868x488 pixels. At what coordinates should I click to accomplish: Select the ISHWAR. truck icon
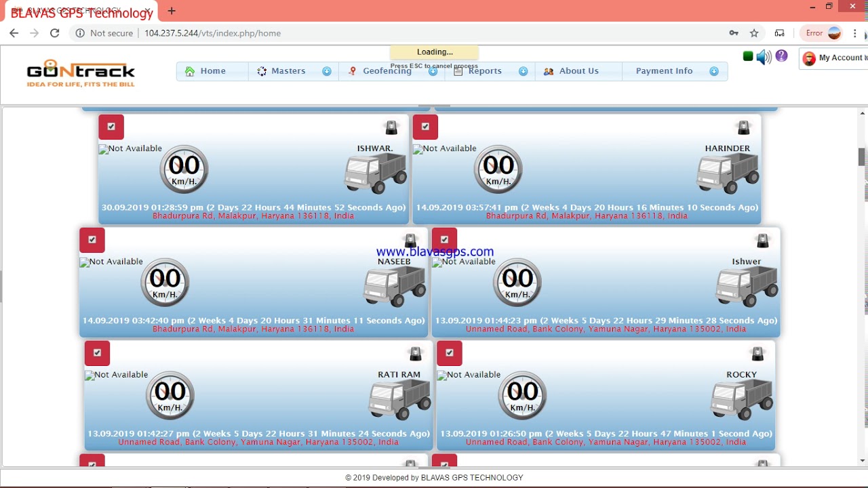pos(375,174)
